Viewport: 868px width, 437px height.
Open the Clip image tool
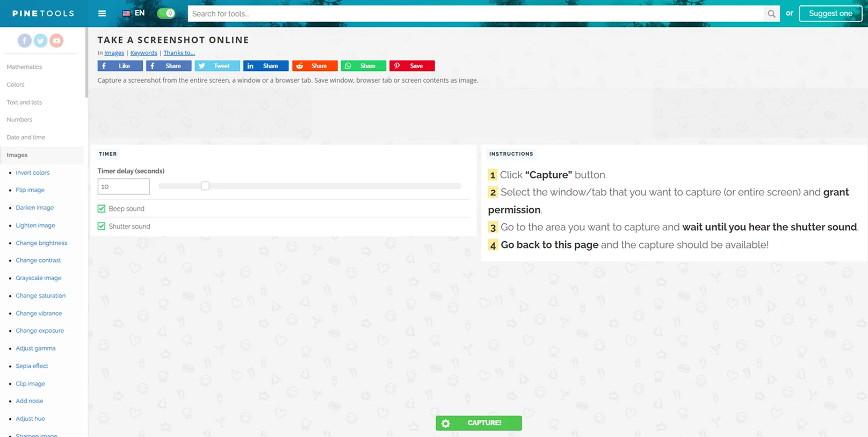click(x=30, y=384)
